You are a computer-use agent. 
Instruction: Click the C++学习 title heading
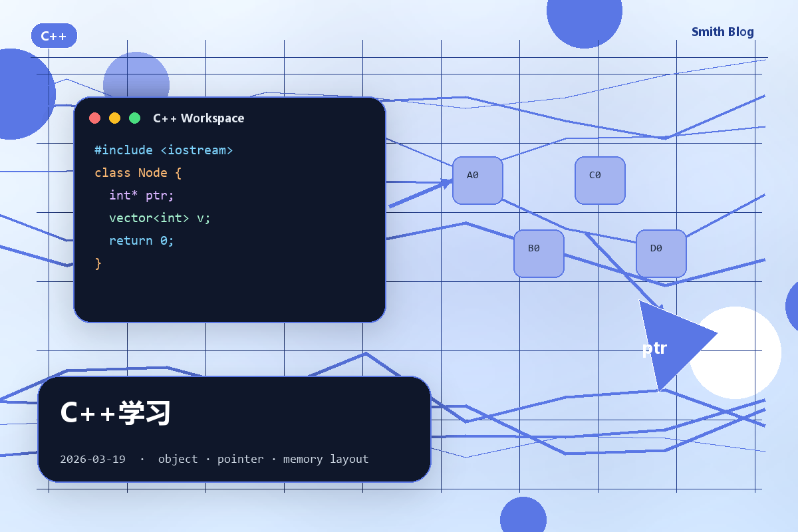click(x=116, y=413)
